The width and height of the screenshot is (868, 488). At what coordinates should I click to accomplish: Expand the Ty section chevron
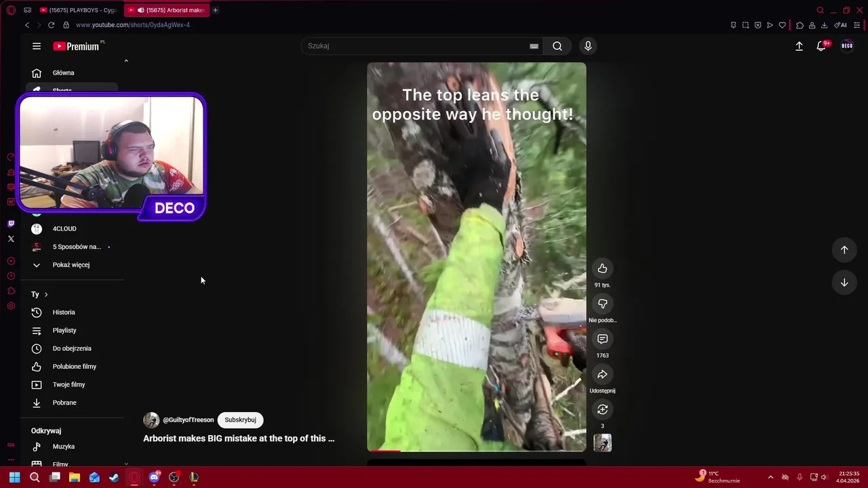tap(46, 295)
